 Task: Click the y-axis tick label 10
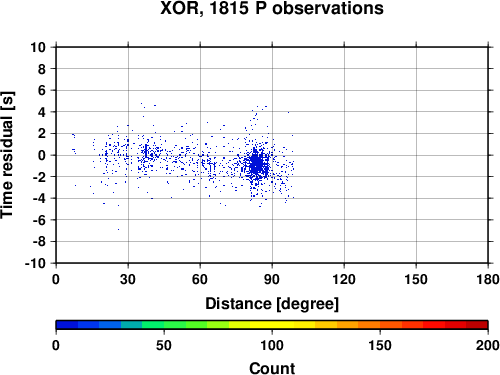click(38, 47)
